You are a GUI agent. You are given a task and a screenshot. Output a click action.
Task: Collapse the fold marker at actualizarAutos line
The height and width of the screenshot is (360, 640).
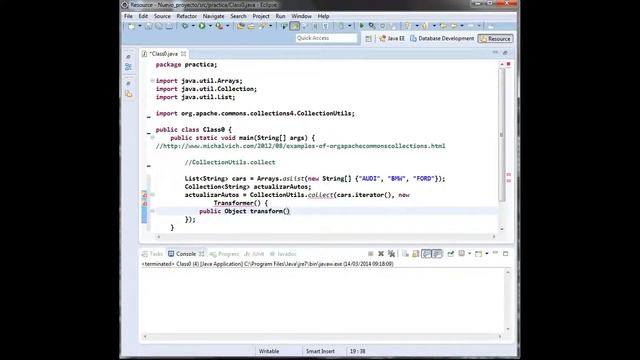[x=152, y=195]
